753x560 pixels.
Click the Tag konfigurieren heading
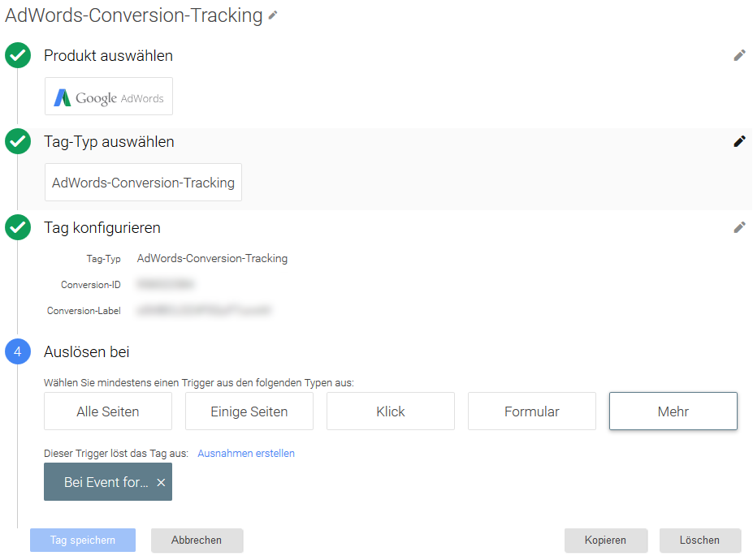pyautogui.click(x=102, y=228)
